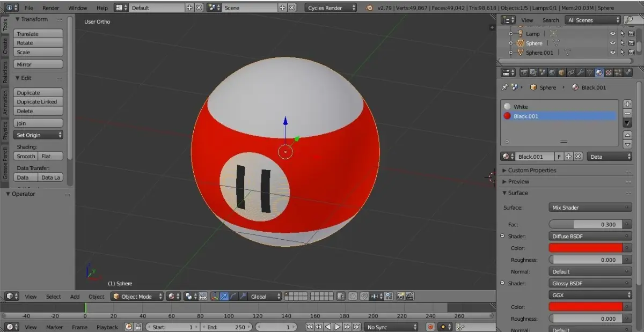The height and width of the screenshot is (332, 644).
Task: Open the Constraints properties tab
Action: [570, 72]
